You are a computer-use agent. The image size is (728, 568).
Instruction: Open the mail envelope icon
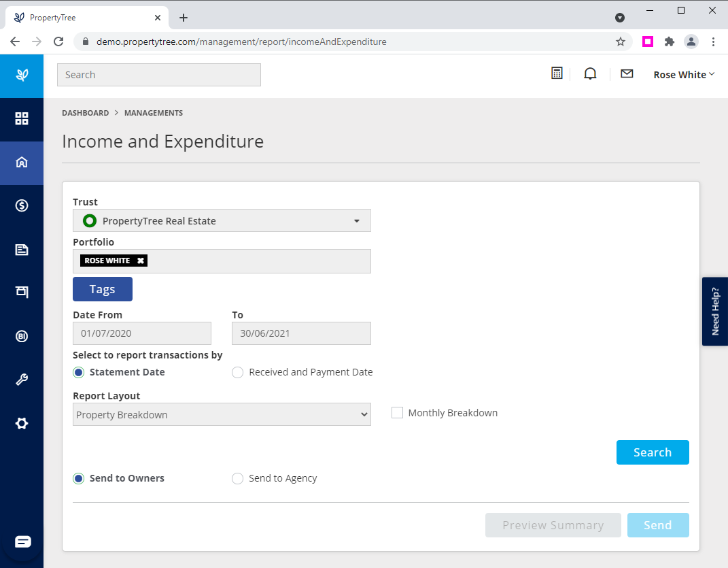coord(627,73)
